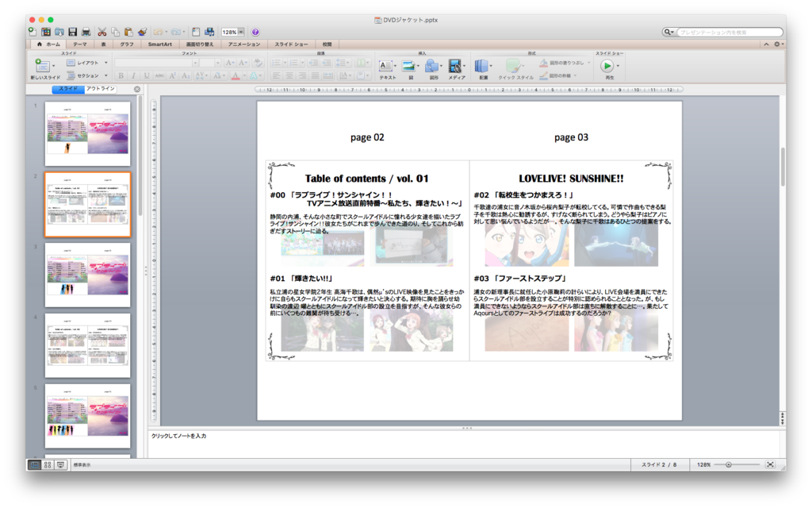Screen dimensions: 812x508
Task: Switch to the ホーム ribbon tab
Action: pyautogui.click(x=48, y=44)
